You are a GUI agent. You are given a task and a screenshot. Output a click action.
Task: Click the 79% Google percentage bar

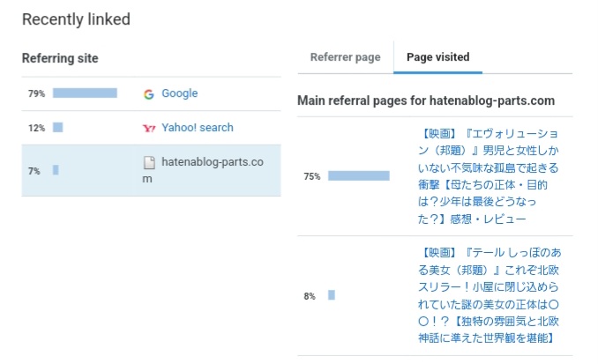tap(85, 93)
